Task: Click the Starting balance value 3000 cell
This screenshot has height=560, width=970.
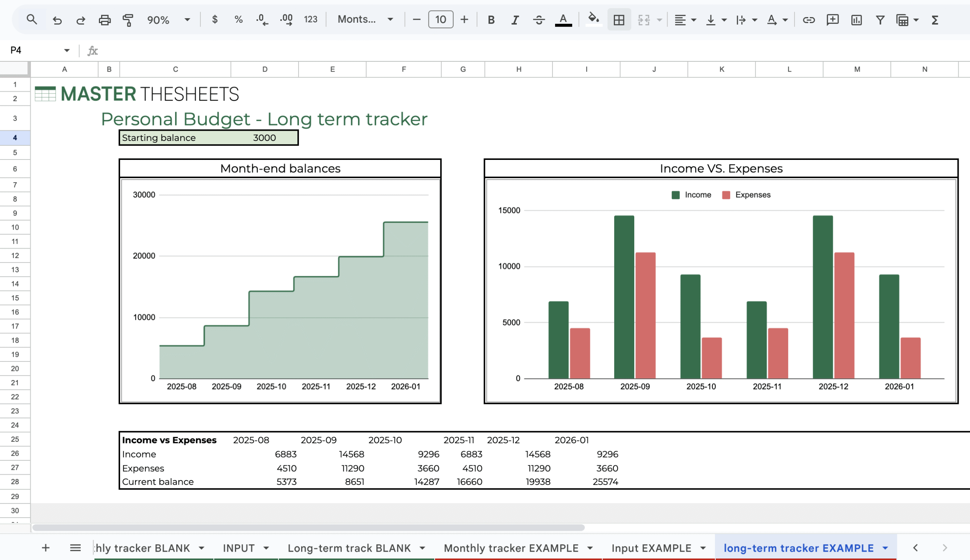Action: (264, 138)
